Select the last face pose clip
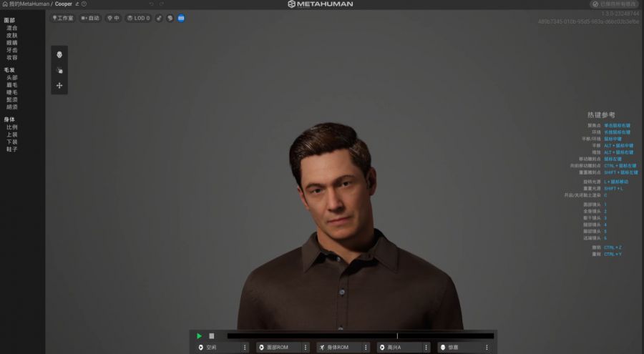 (464, 348)
